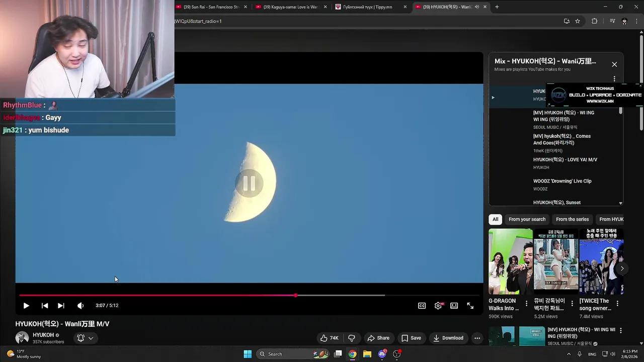644x362 pixels.
Task: Open options for the TWICE short
Action: 617,304
